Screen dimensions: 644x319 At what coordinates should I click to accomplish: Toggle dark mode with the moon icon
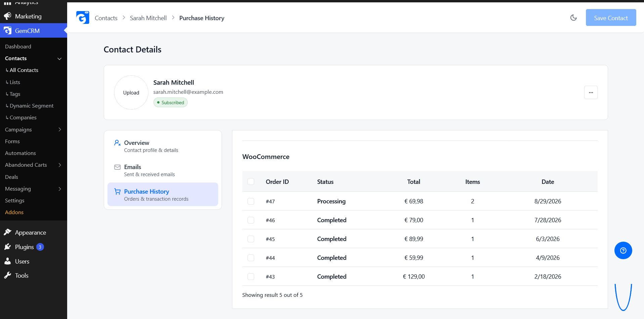coord(573,17)
